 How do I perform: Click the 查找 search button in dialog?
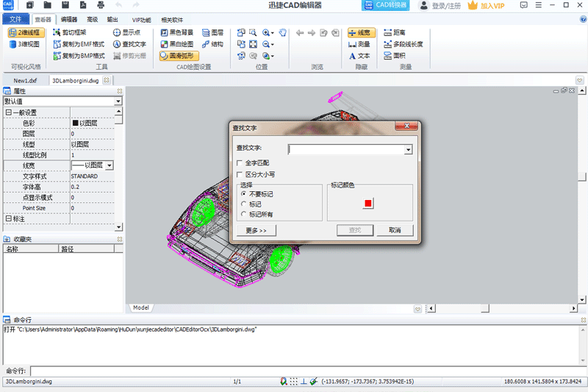355,230
